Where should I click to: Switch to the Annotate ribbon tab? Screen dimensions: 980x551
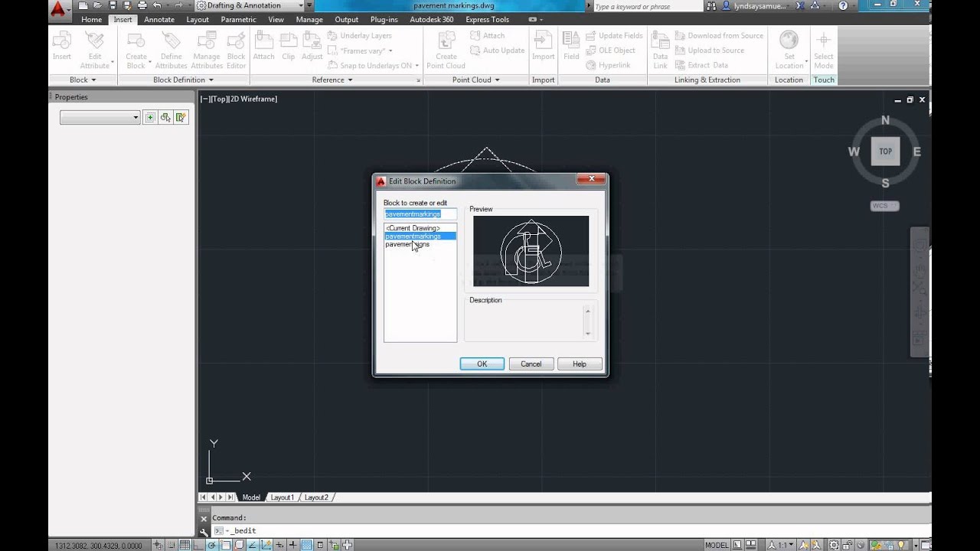(x=159, y=19)
